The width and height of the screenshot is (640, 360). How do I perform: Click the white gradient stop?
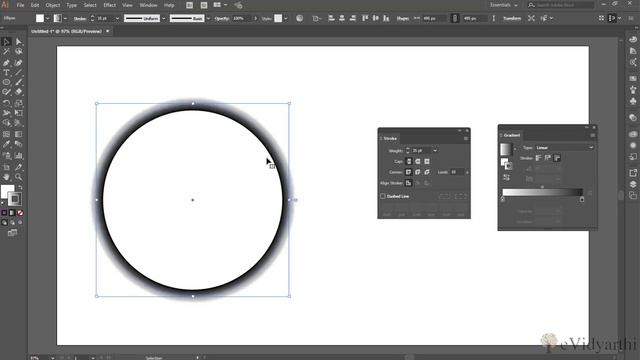503,199
